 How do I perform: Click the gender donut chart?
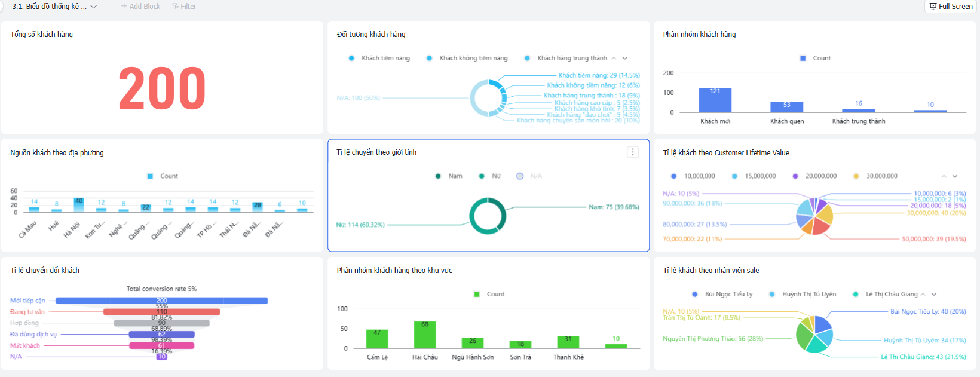[488, 216]
